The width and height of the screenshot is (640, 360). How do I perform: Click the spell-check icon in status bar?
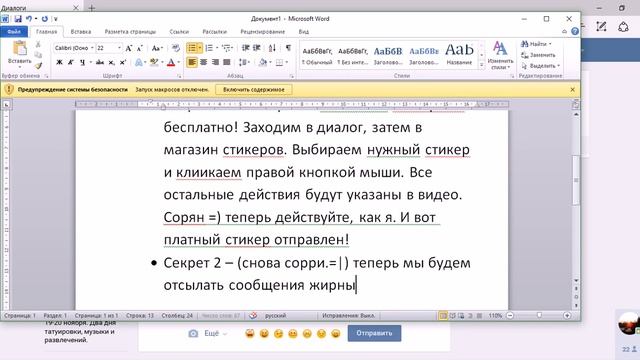(253, 316)
